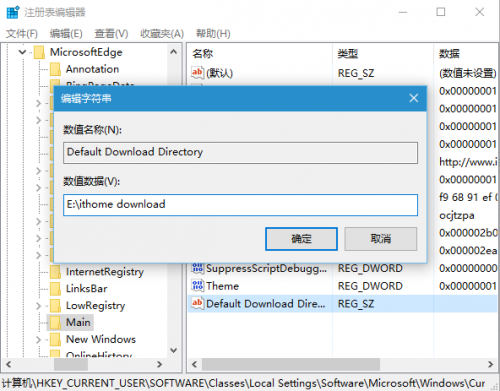500x391 pixels.
Task: Click the tree pane horizontal scrollbar thumb
Action: [x=71, y=364]
